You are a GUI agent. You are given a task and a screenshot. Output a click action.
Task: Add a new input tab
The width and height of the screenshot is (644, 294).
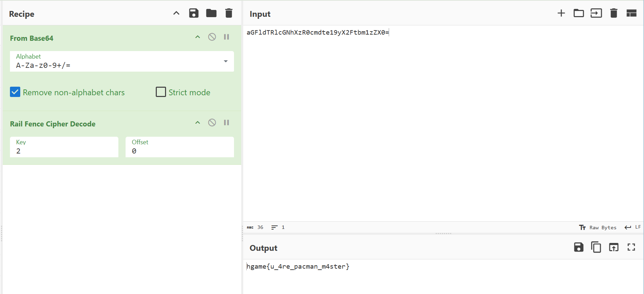tap(561, 13)
